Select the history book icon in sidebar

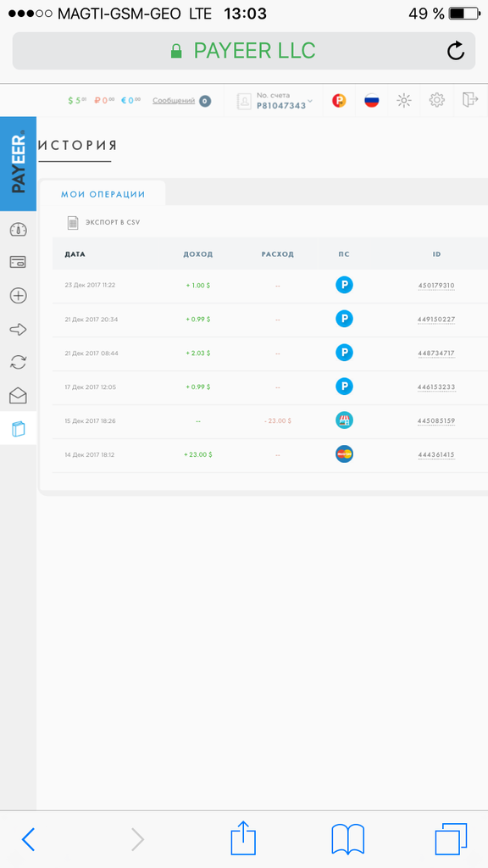coord(19,428)
